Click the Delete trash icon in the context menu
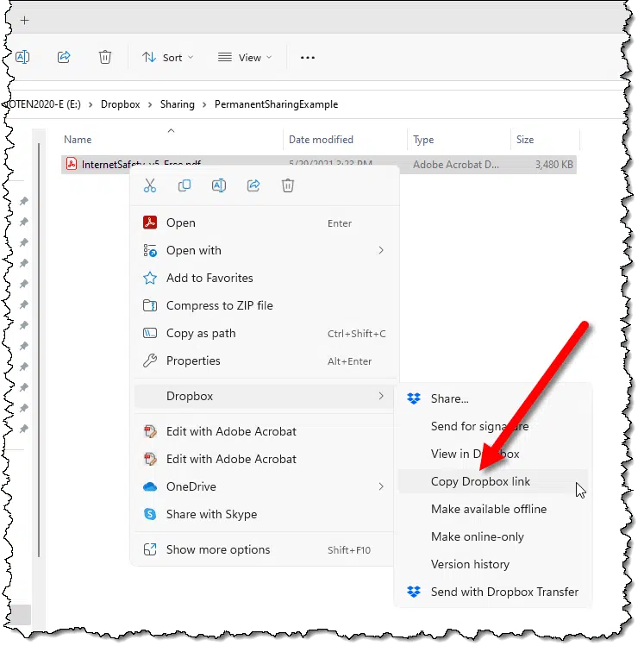This screenshot has height=652, width=644. click(x=288, y=185)
